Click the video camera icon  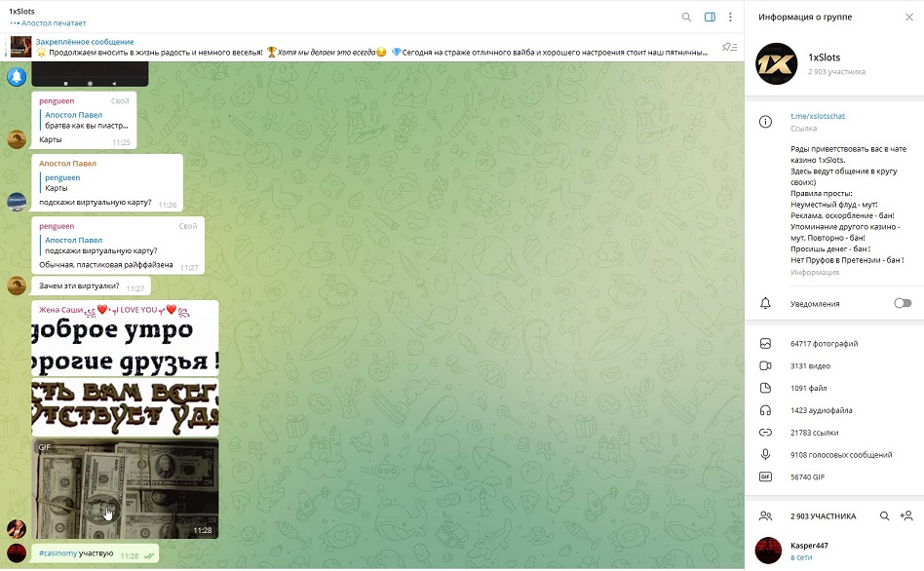click(x=765, y=366)
